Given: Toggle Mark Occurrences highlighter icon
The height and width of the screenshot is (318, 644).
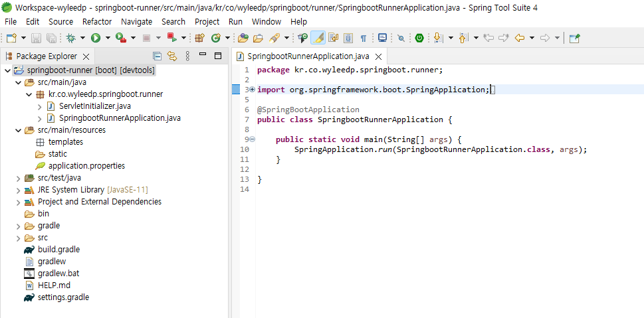Looking at the screenshot, I should 318,38.
